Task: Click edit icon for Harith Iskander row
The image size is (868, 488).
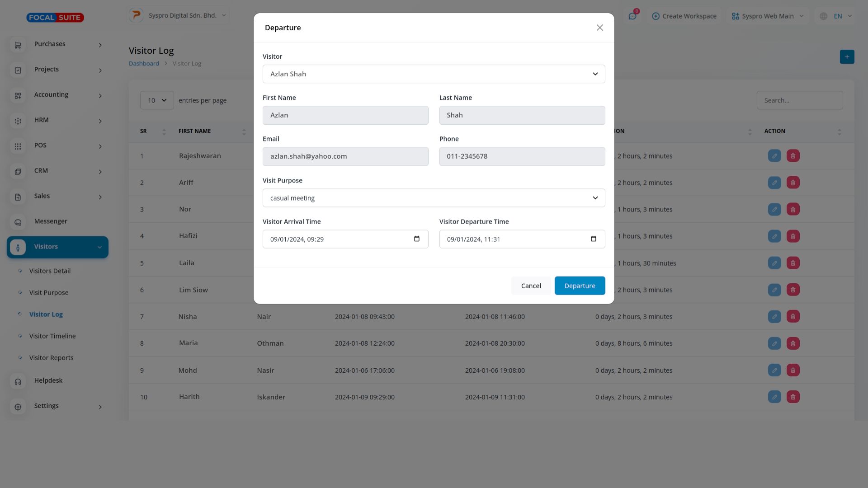Action: point(774,397)
